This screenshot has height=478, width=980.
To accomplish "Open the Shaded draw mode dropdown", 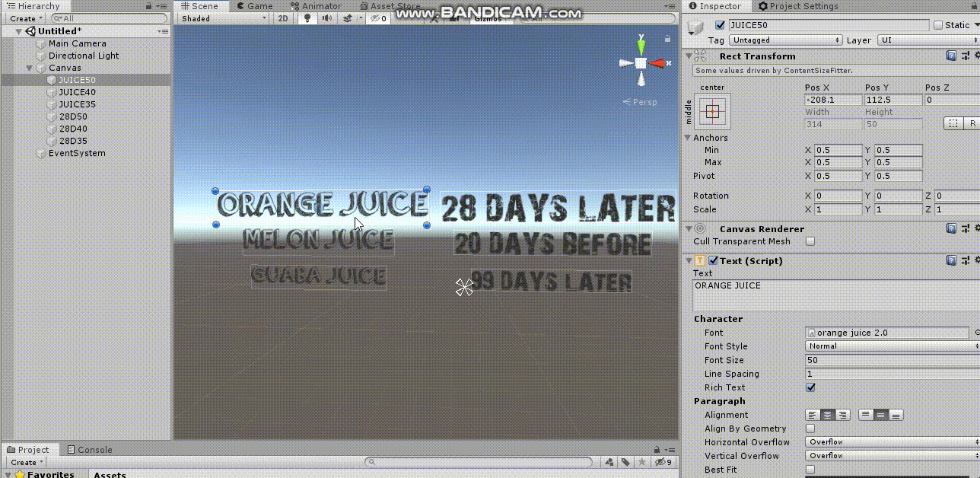I will click(224, 18).
